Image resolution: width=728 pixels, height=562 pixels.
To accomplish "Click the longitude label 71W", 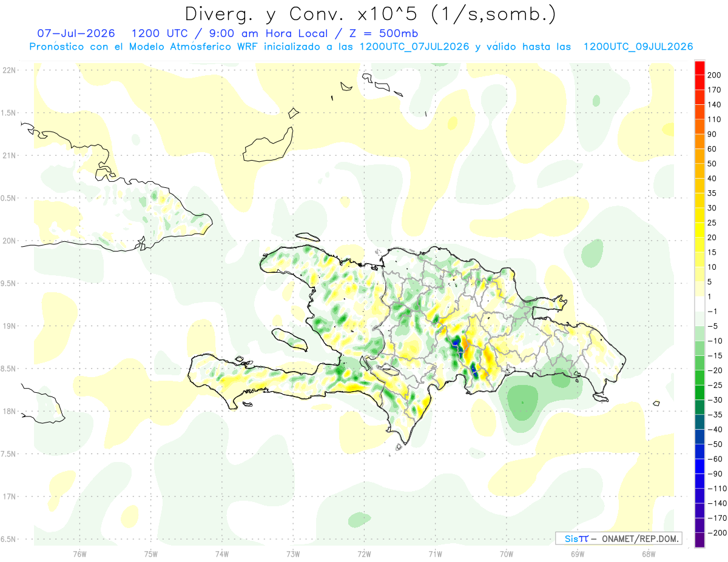I will (435, 554).
